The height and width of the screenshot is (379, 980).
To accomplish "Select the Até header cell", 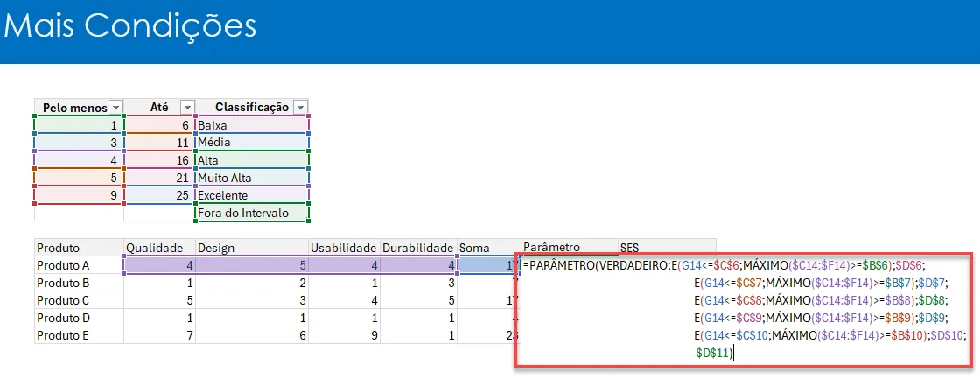I will point(160,108).
